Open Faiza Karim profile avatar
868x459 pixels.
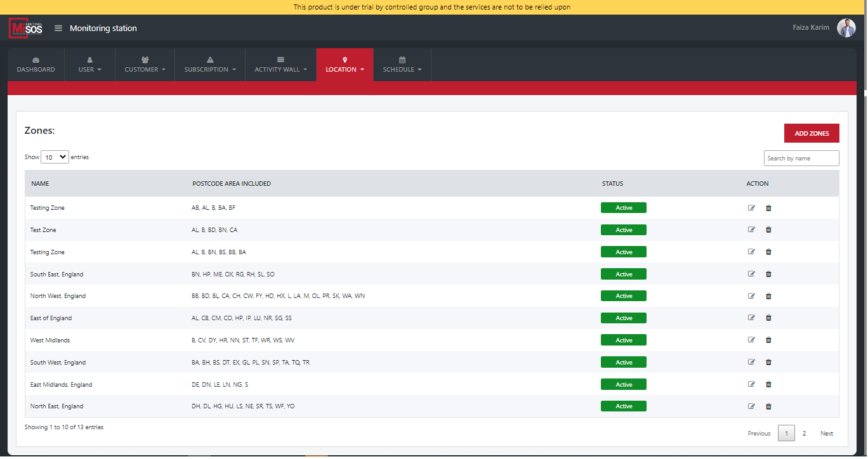846,28
